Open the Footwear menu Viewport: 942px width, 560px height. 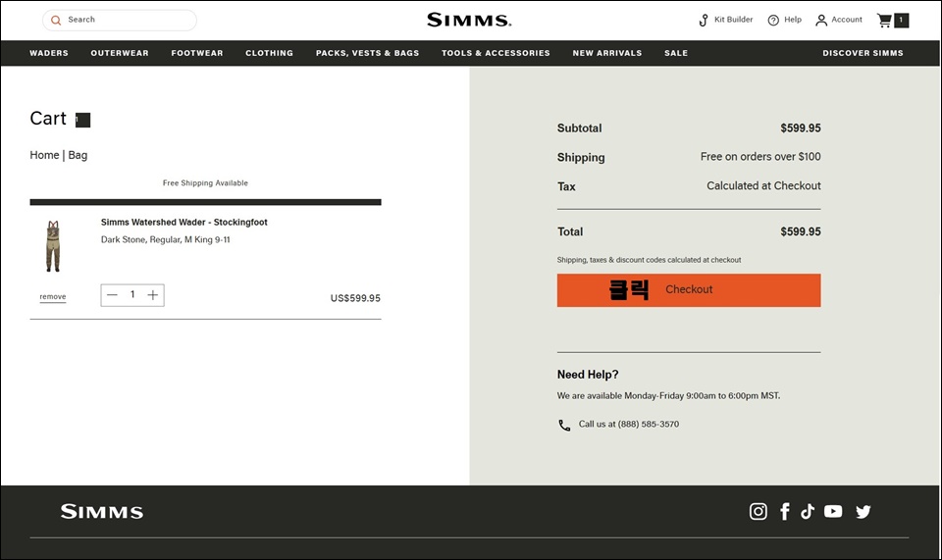[x=197, y=53]
